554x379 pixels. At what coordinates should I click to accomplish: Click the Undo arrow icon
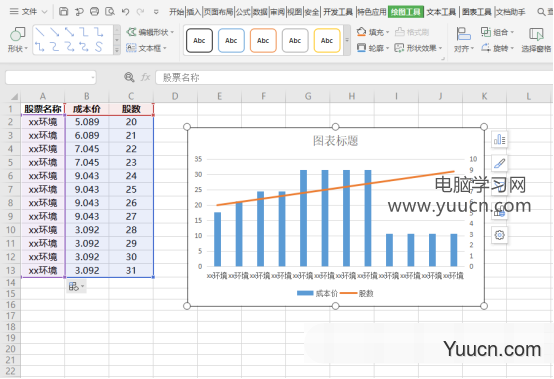(x=125, y=12)
